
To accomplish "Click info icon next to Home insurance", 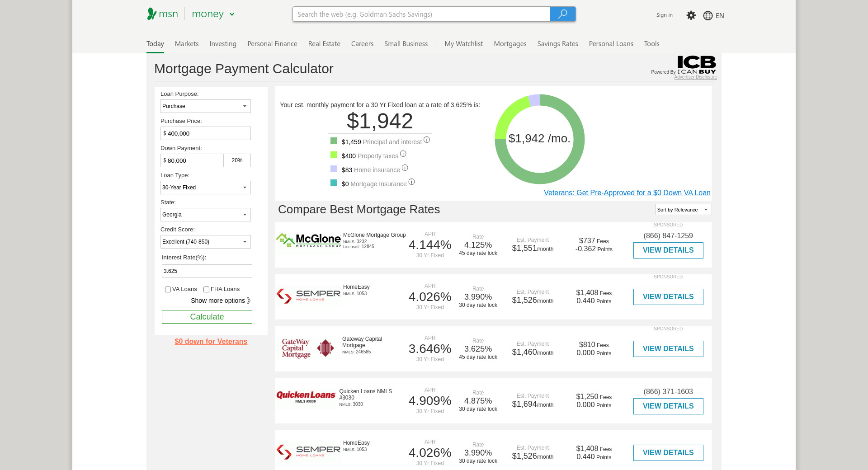I will 405,168.
